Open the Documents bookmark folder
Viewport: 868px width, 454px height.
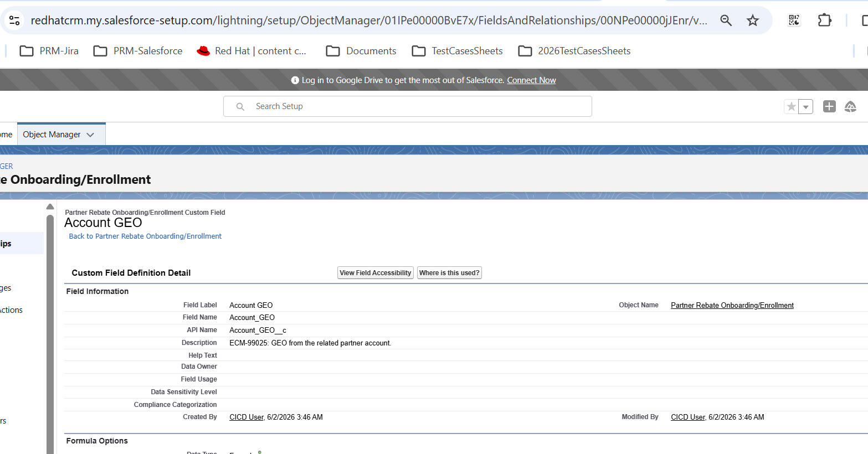tap(361, 51)
